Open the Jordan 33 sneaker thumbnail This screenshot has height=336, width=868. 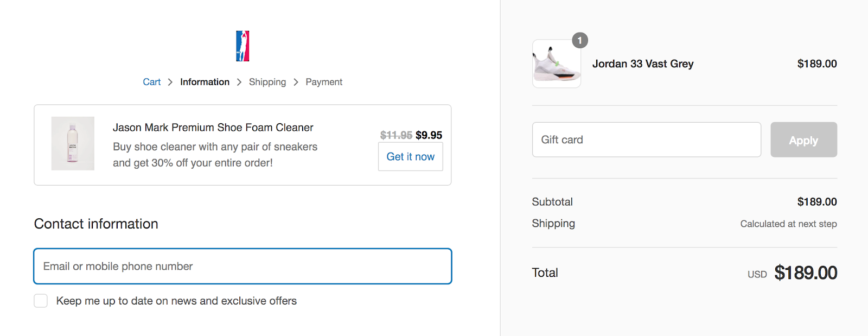556,64
